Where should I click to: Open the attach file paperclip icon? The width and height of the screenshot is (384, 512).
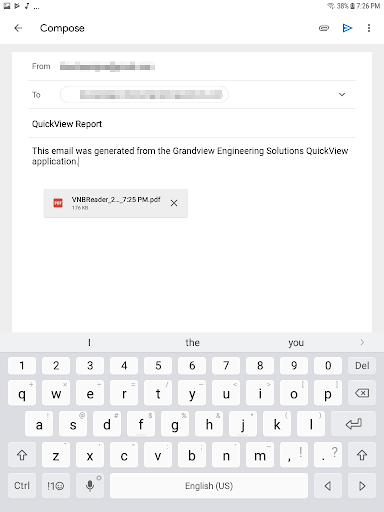coord(324,28)
